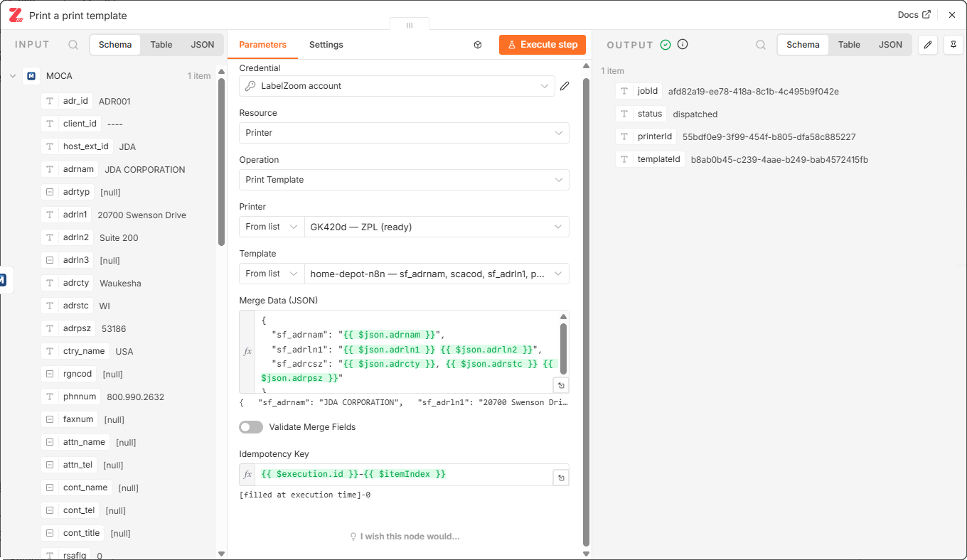Screen dimensions: 967x560
Task: Click the parameters panel vertical scrollbar
Action: point(587,311)
